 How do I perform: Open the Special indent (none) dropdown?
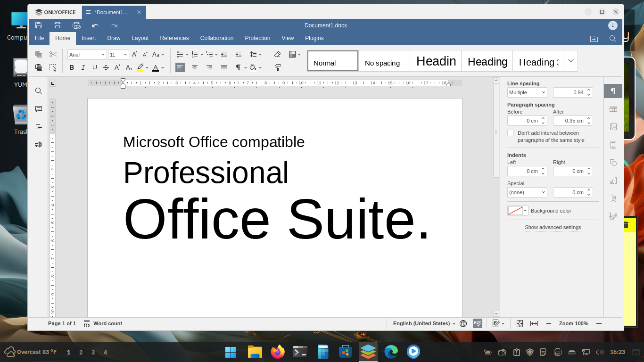point(527,192)
